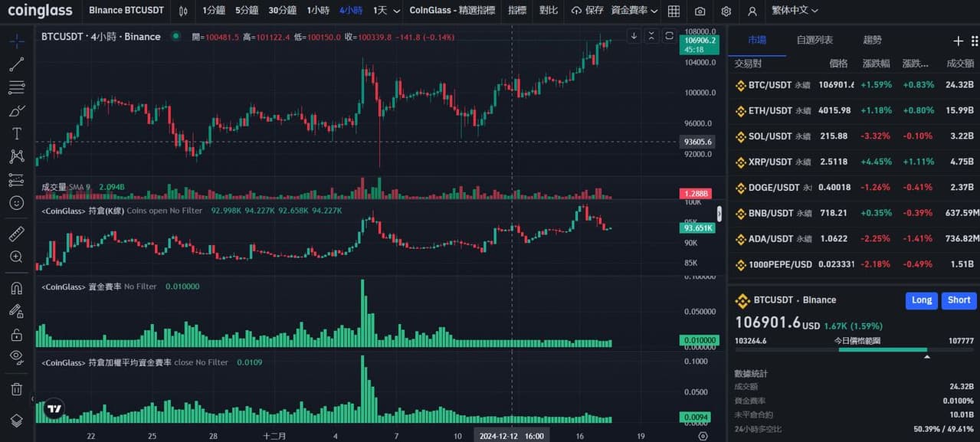Open the candlestick chart type selector
Screen dimensions: 980x442
click(183, 11)
